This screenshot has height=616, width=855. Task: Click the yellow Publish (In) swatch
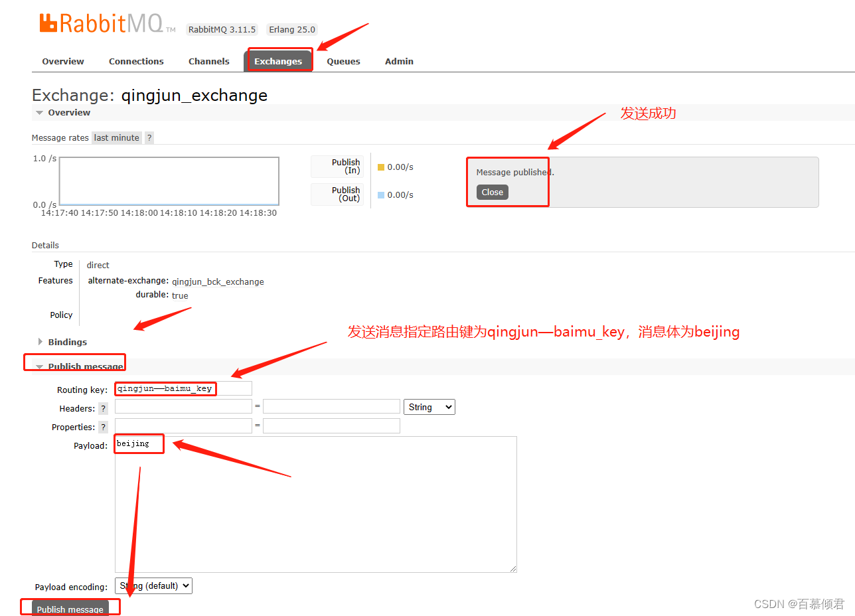click(381, 167)
